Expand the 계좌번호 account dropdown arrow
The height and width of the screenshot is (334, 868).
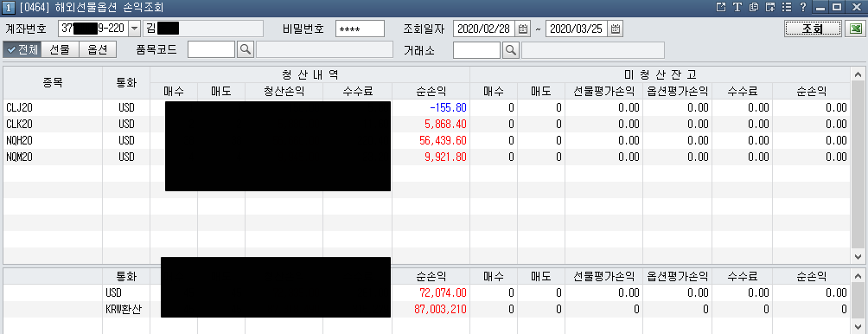(x=135, y=29)
